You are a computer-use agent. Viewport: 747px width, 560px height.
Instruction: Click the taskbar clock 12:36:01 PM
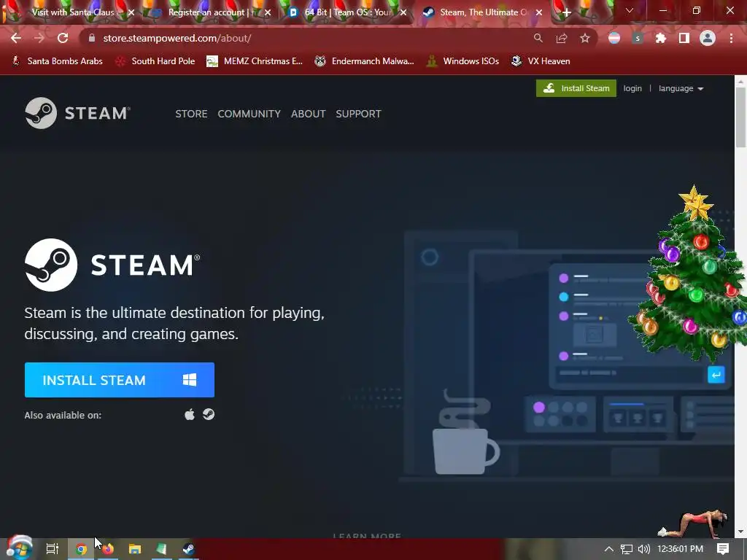click(680, 549)
